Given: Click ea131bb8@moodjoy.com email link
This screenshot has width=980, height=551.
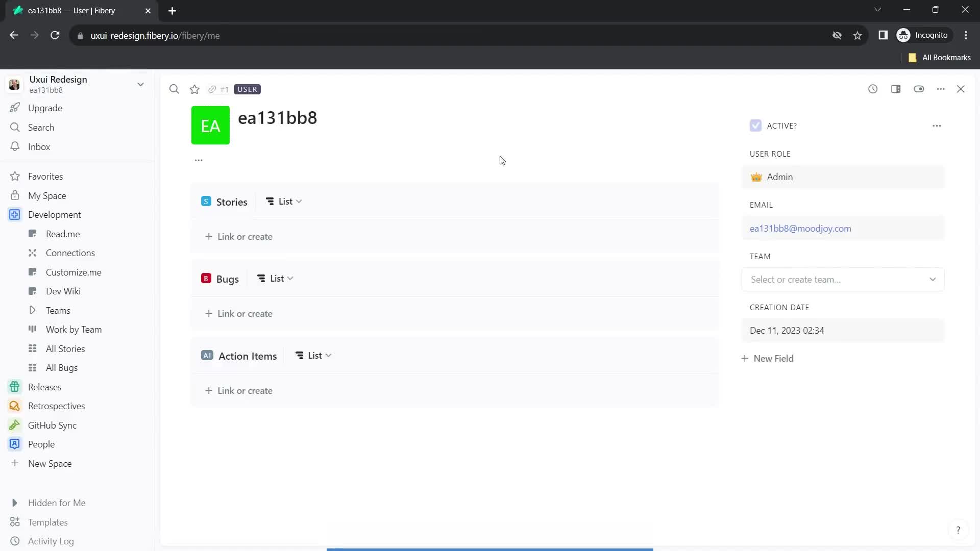Looking at the screenshot, I should pos(801,228).
